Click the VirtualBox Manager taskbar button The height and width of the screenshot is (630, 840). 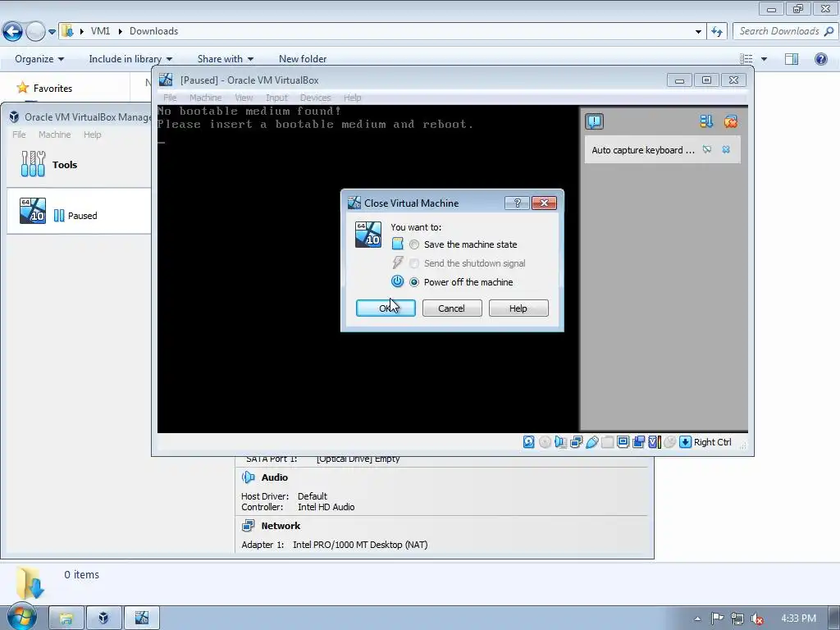104,619
